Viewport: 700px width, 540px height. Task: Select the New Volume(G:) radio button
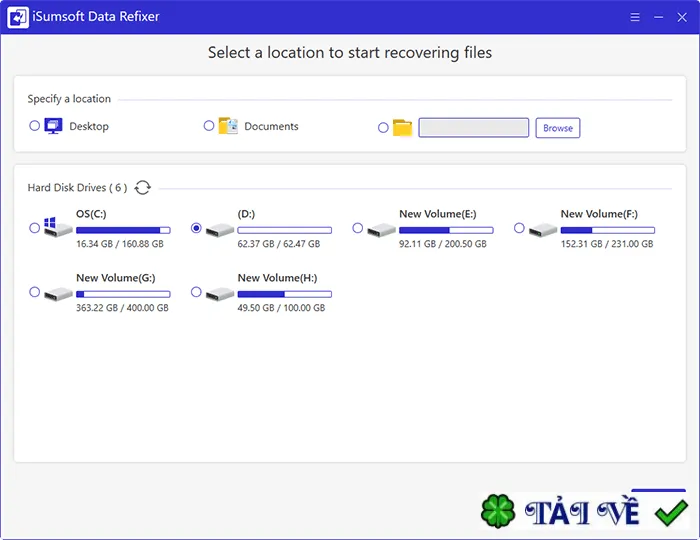34,292
